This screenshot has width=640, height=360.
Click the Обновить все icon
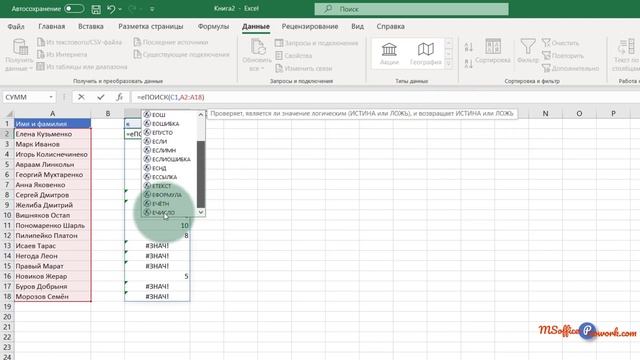coord(258,47)
